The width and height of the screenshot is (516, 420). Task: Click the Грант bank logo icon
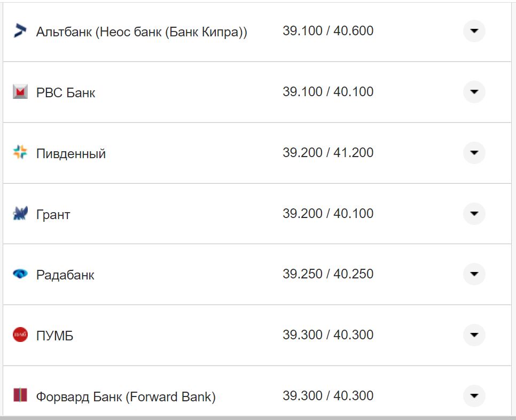click(x=20, y=214)
